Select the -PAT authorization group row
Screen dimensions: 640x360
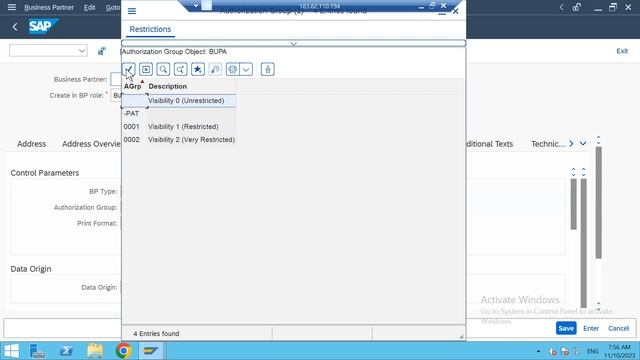[179, 114]
